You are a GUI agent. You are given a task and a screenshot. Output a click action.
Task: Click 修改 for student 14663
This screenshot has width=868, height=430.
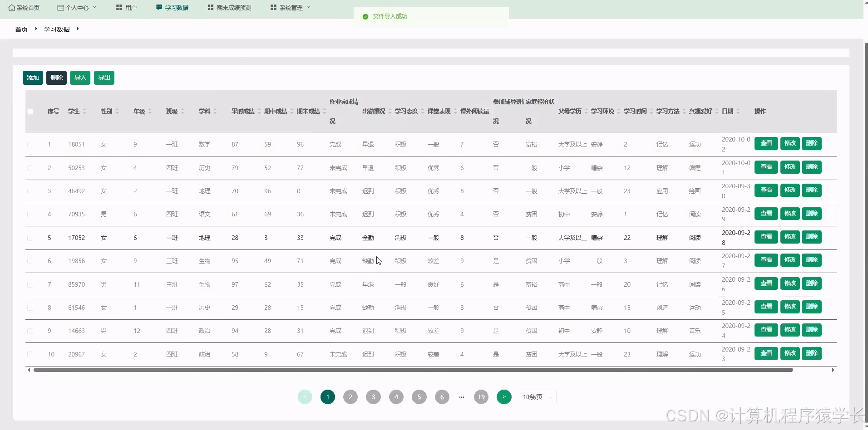pyautogui.click(x=790, y=330)
